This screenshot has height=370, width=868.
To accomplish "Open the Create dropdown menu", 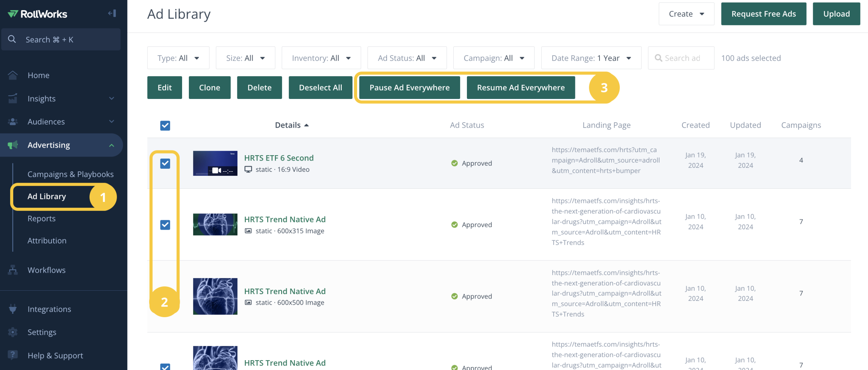I will click(686, 14).
